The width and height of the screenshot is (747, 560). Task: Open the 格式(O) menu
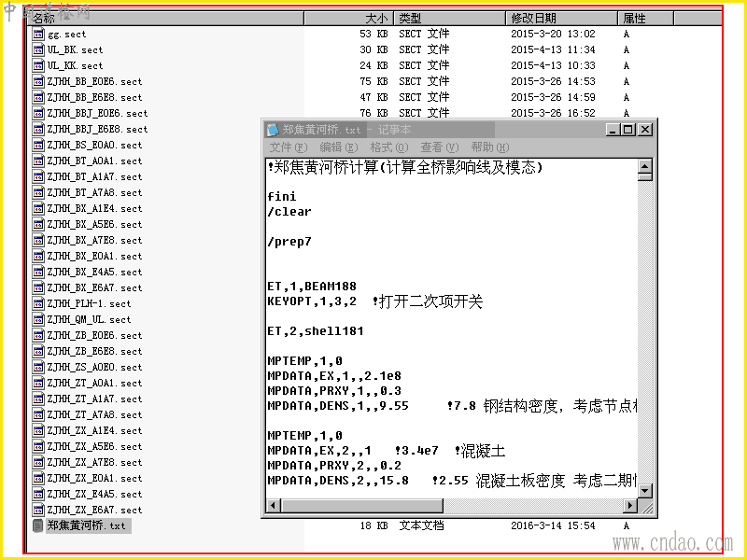click(388, 147)
